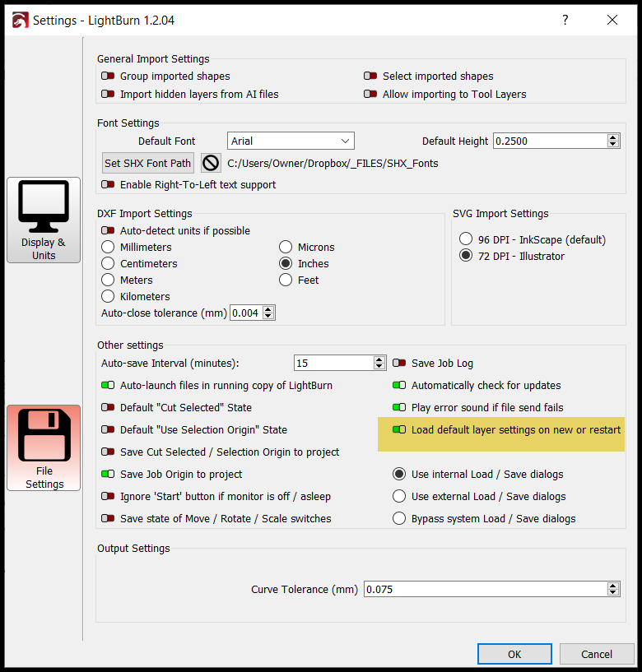This screenshot has height=672, width=642.
Task: Select Inches DXF unit
Action: pyautogui.click(x=286, y=263)
